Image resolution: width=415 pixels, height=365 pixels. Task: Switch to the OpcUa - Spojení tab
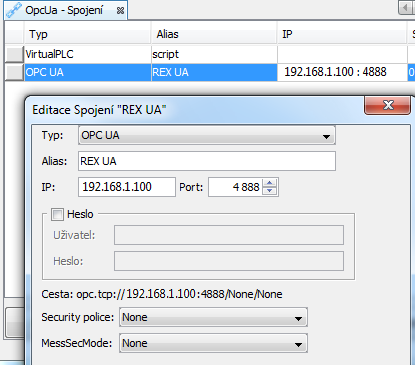[64, 10]
